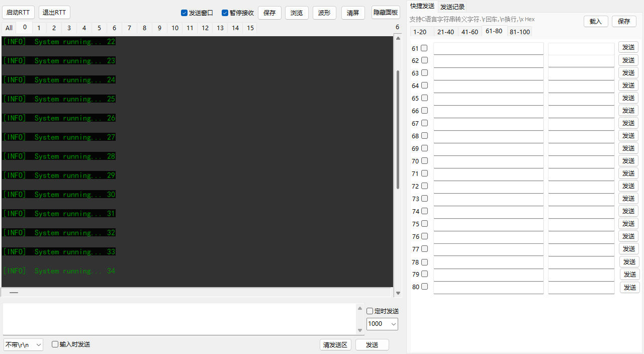Click the 启动RTT button to start RTT
This screenshot has width=644, height=354.
click(18, 12)
